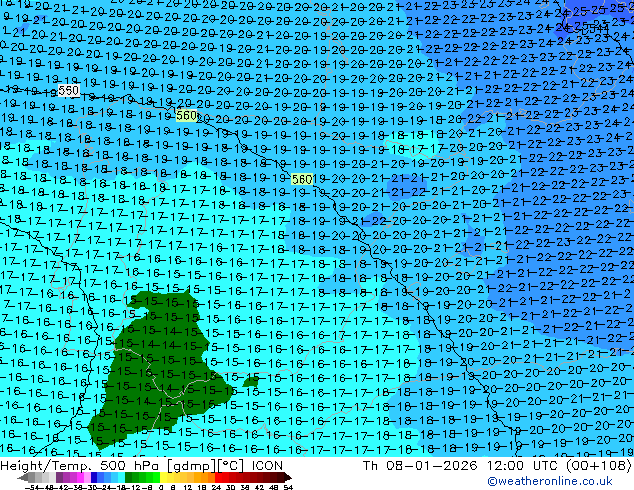Click the dark blue swatch in the legend
The image size is (634, 490).
click(94, 477)
